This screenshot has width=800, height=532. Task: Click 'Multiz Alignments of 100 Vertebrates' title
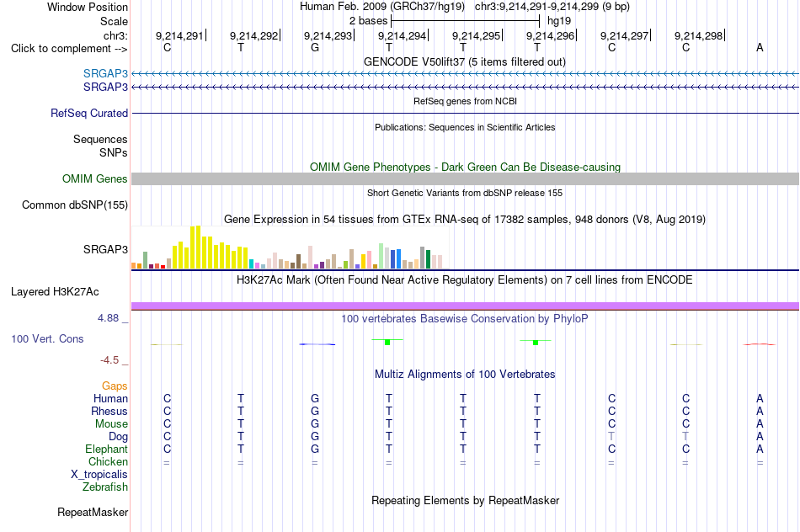coord(465,375)
